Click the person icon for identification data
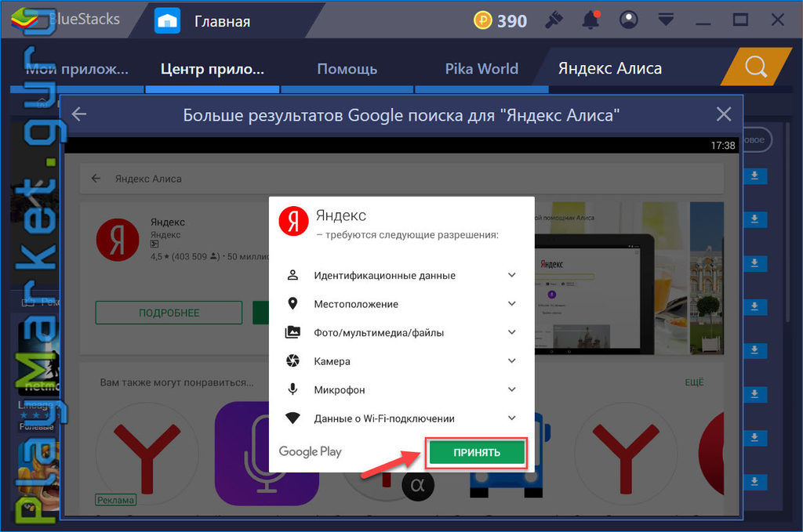Image resolution: width=803 pixels, height=532 pixels. coord(292,275)
